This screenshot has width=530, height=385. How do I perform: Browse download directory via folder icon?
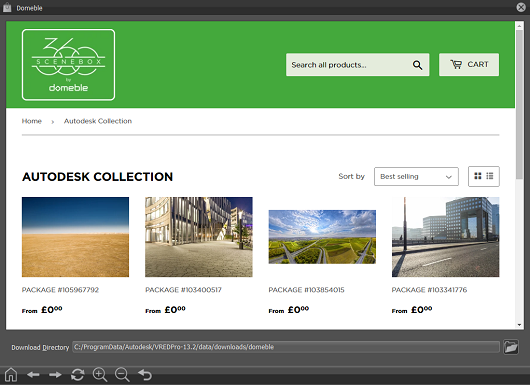click(511, 347)
